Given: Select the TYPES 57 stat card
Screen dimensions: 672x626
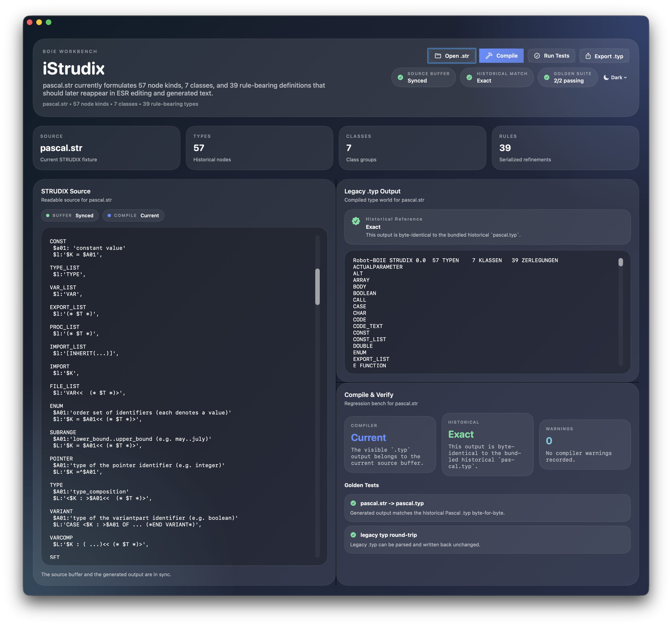Looking at the screenshot, I should (259, 148).
